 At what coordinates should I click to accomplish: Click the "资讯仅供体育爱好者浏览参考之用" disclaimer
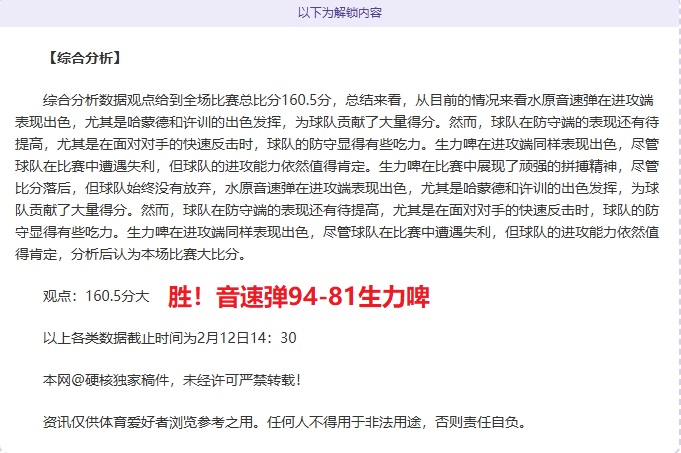coord(148,422)
